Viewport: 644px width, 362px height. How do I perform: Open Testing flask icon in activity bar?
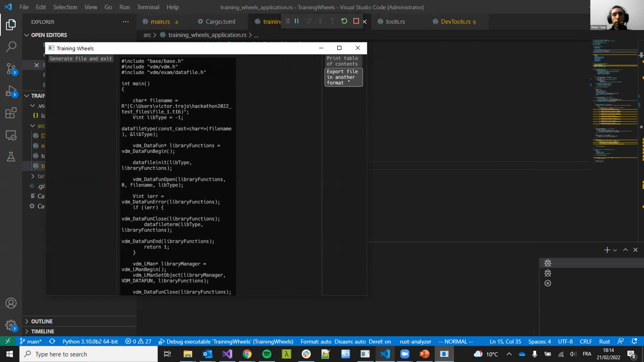coord(11,157)
